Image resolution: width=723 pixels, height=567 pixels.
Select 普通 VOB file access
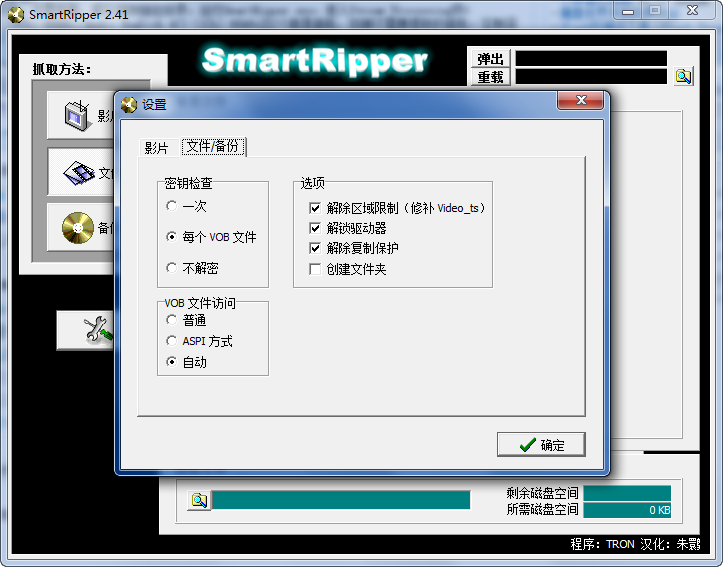[x=172, y=320]
